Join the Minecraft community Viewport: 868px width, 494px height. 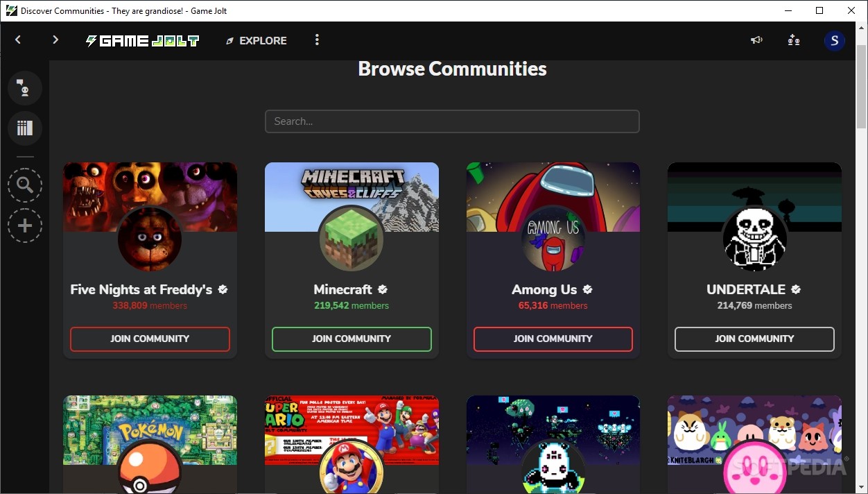pos(351,339)
